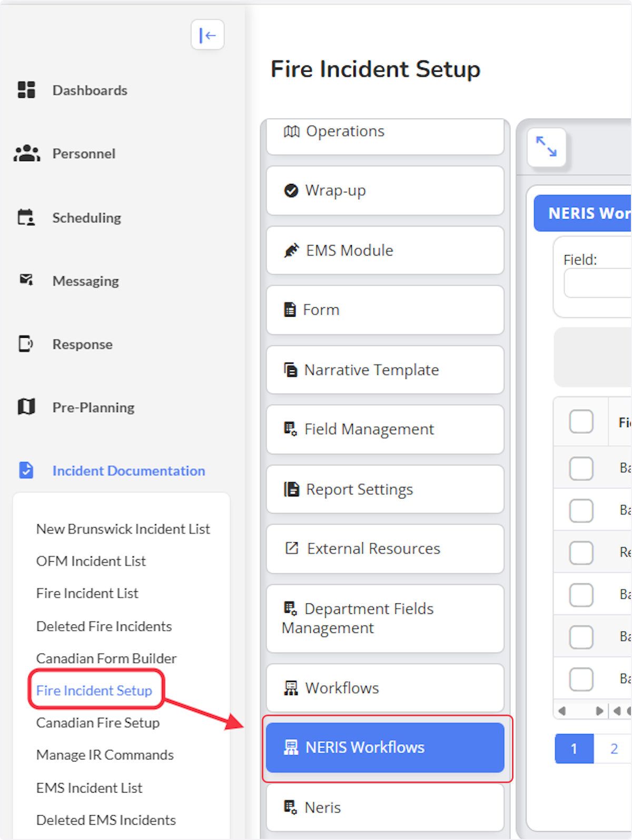The width and height of the screenshot is (632, 840).
Task: Open the Field Management tab
Action: click(385, 429)
